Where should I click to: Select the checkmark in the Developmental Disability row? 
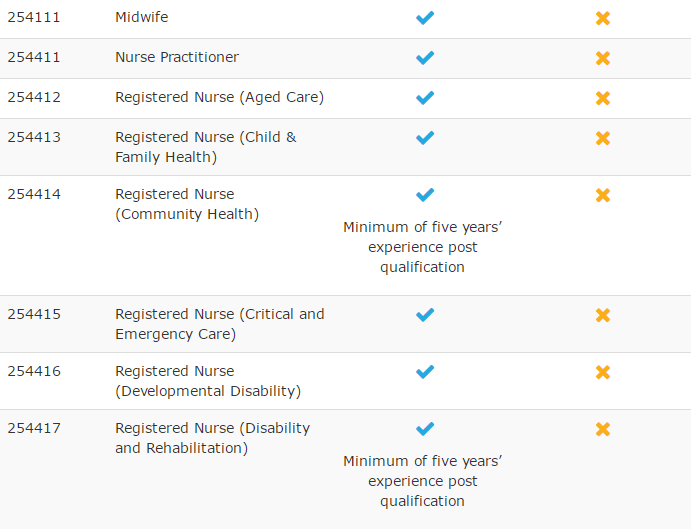pyautogui.click(x=425, y=372)
